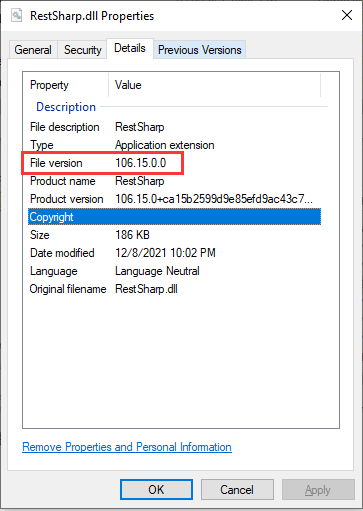The width and height of the screenshot is (363, 511).
Task: Click the 106.15.0+ca15b2599 product version value
Action: click(x=214, y=199)
